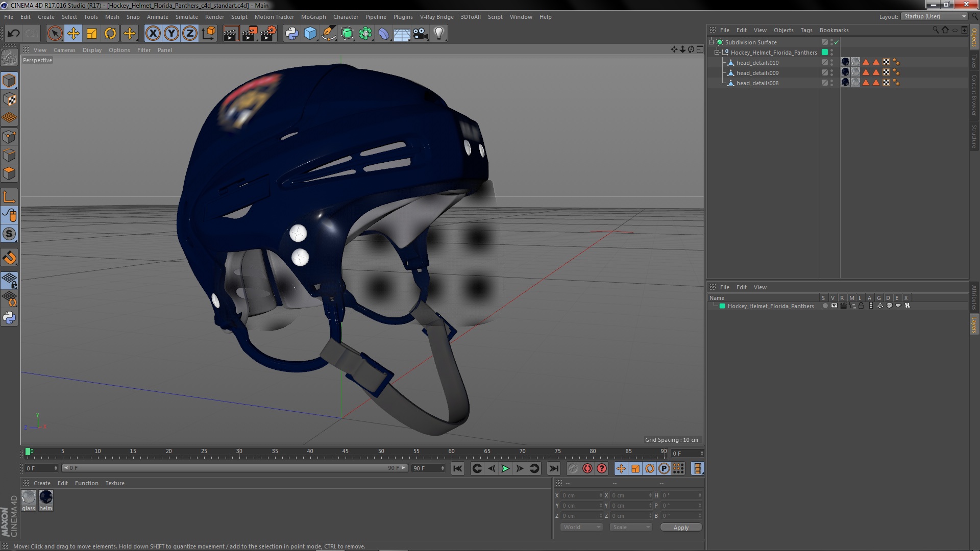Toggle autokeying button
The width and height of the screenshot is (980, 551).
(x=587, y=468)
